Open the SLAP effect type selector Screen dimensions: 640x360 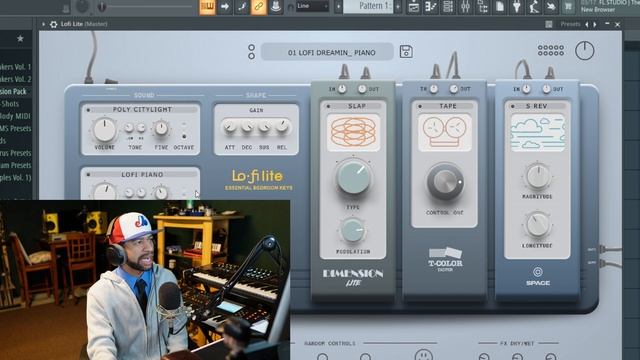[356, 106]
